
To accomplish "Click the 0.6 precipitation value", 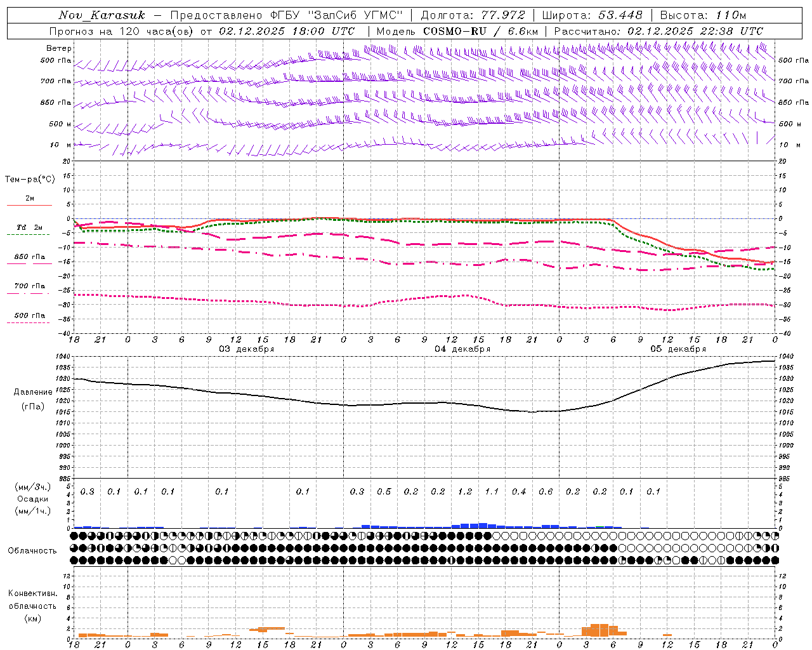I will click(546, 492).
